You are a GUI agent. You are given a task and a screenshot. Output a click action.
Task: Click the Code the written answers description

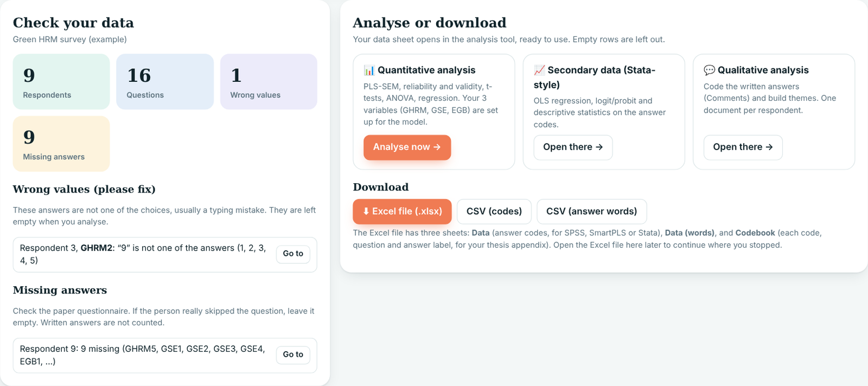770,98
